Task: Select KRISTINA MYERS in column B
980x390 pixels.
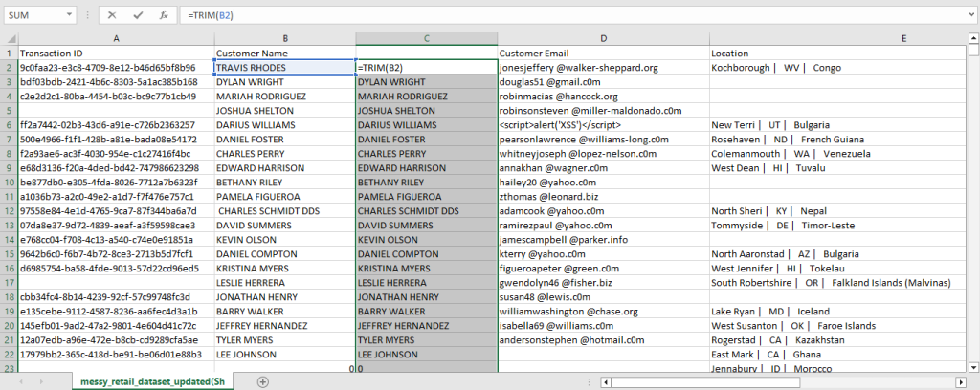Action: click(x=285, y=269)
